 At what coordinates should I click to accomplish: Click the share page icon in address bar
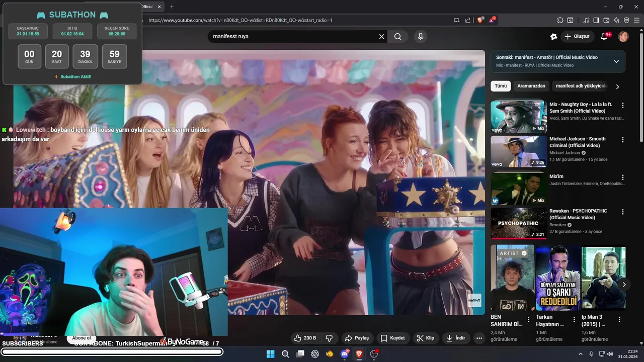468,20
